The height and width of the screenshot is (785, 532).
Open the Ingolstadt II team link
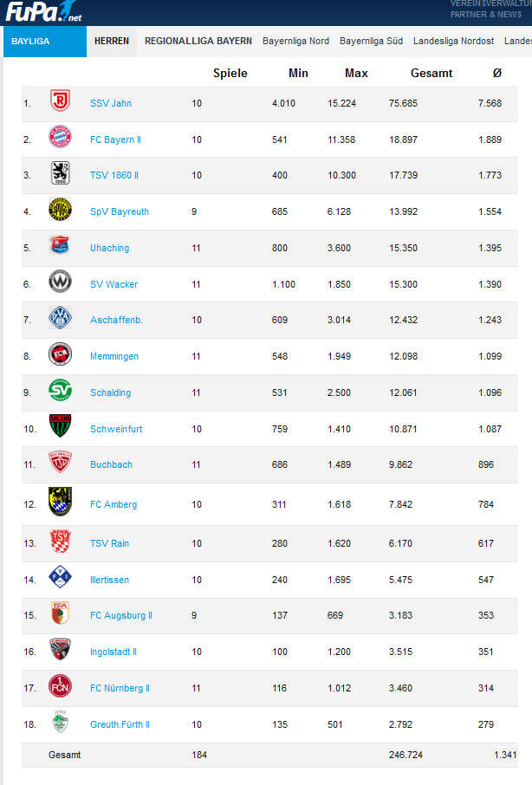point(114,652)
